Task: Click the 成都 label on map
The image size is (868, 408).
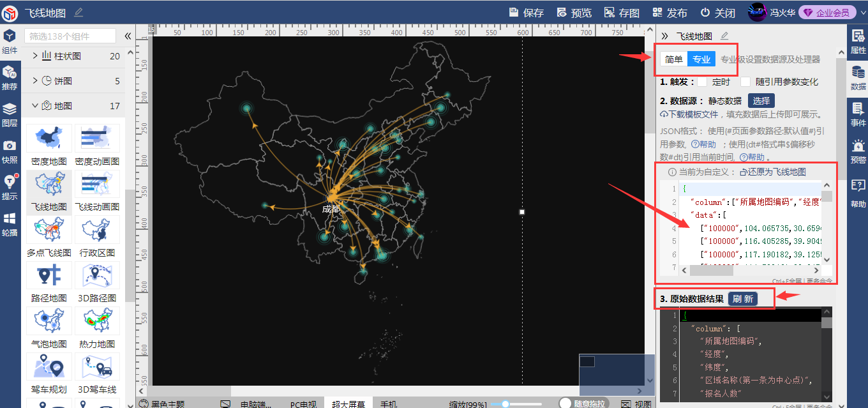Action: click(331, 209)
